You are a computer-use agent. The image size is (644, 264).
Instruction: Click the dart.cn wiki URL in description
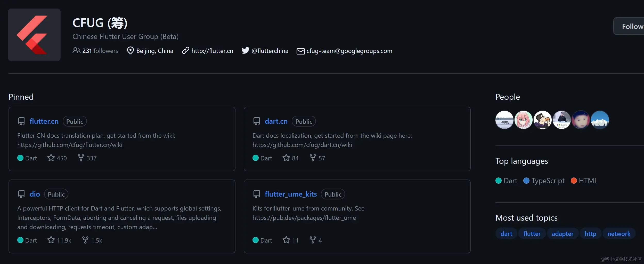(x=302, y=145)
